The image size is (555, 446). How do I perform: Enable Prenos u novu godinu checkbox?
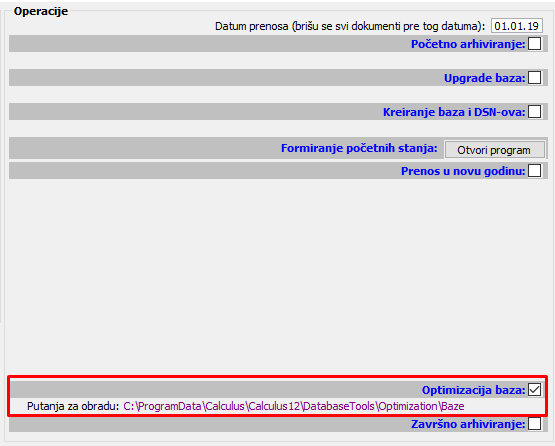pyautogui.click(x=534, y=171)
